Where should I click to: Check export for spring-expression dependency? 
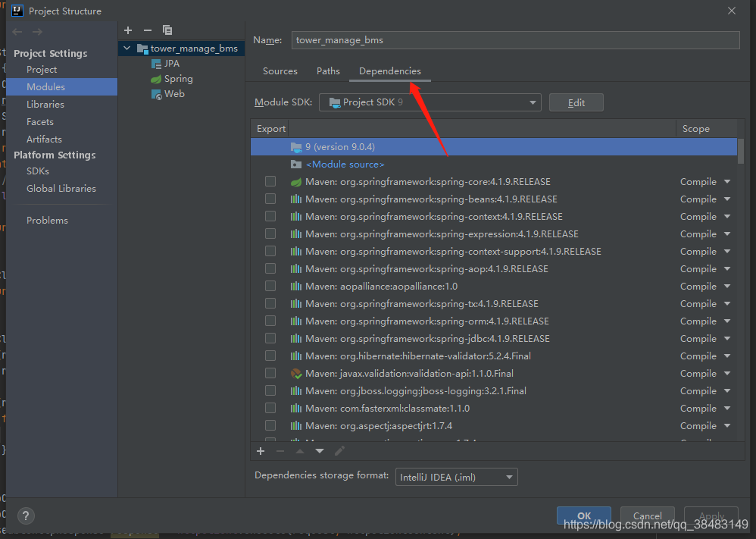[x=270, y=233]
